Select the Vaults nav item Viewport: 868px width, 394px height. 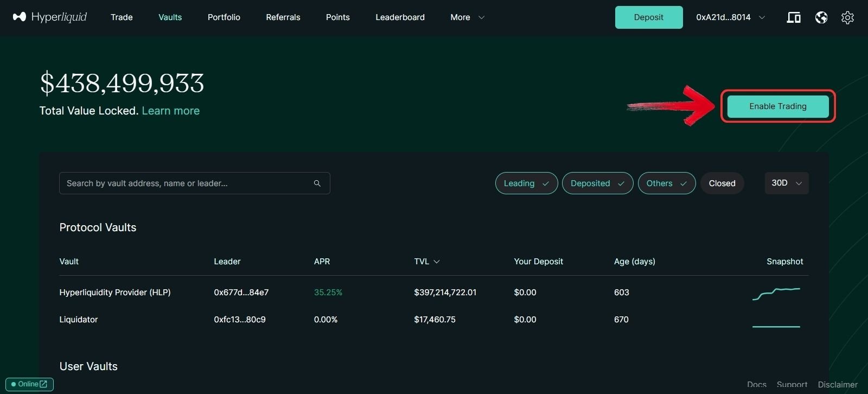(x=170, y=17)
